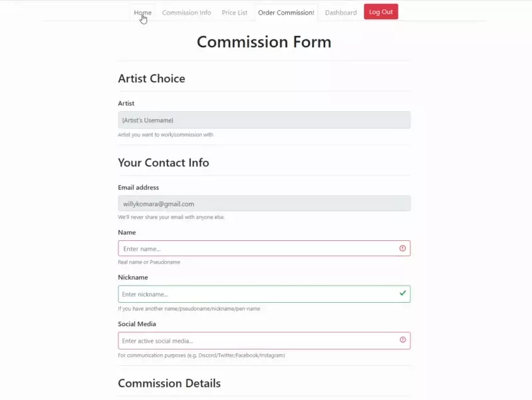
Task: Click the Commission Details heading
Action: [169, 383]
